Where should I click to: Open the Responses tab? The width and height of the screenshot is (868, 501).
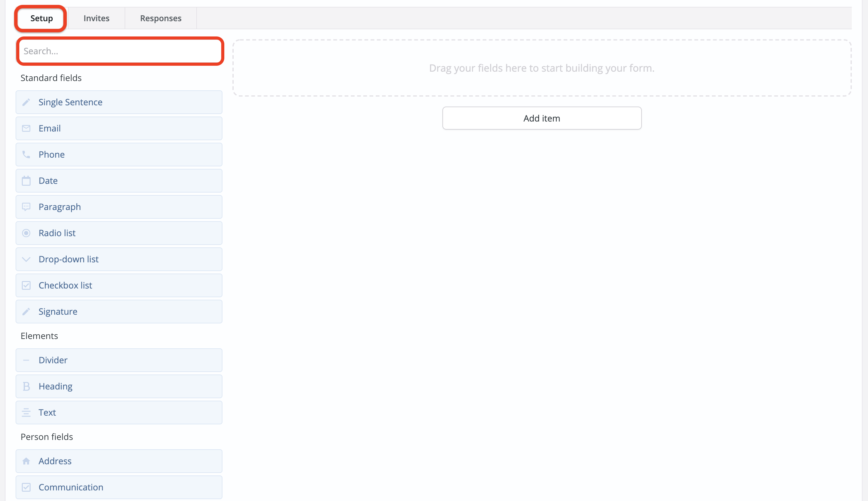point(160,18)
